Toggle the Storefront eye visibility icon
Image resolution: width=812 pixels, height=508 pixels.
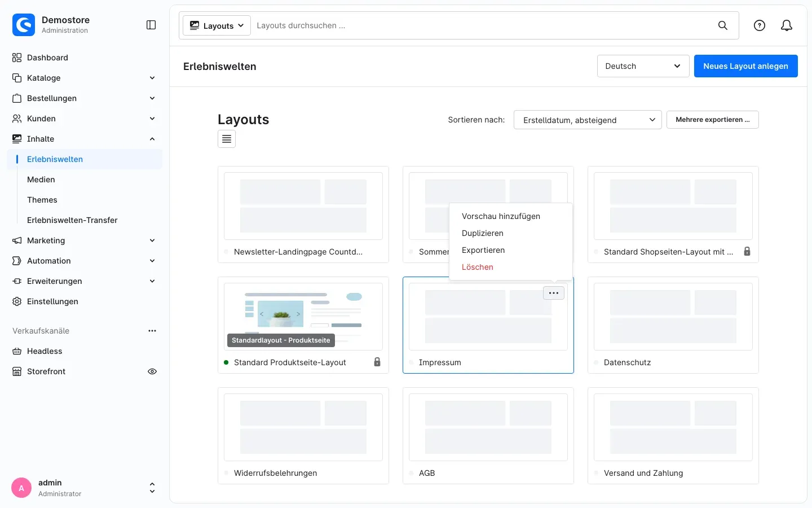152,371
